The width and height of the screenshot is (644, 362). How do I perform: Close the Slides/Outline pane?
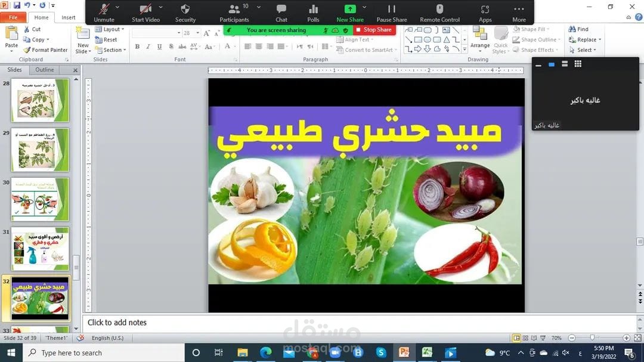click(75, 70)
